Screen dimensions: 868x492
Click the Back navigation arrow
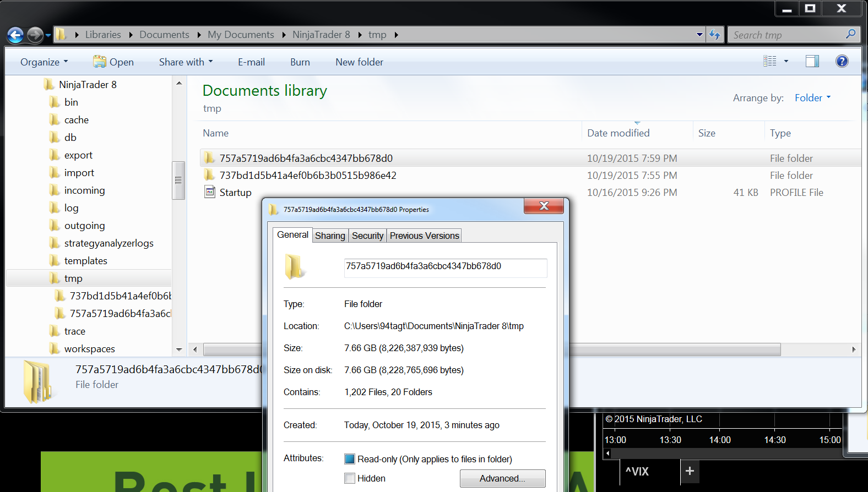tap(15, 35)
